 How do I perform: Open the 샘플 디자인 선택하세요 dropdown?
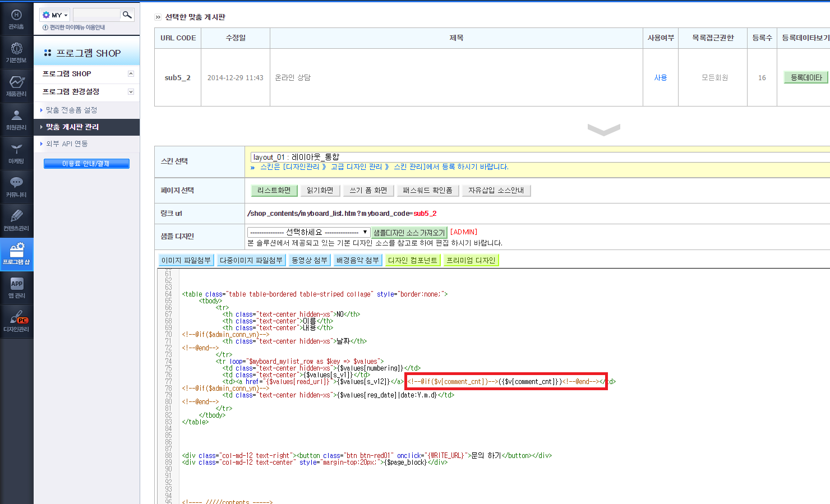[308, 232]
